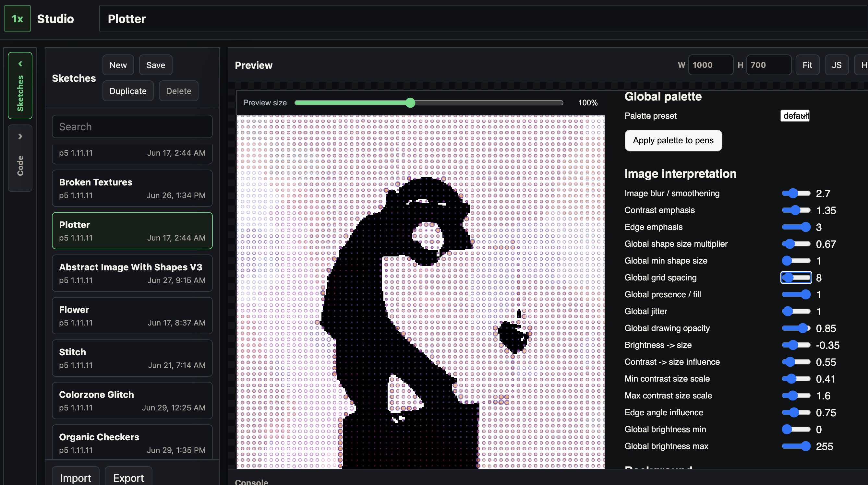Focus the sketch Search field
The width and height of the screenshot is (868, 485).
tap(132, 127)
